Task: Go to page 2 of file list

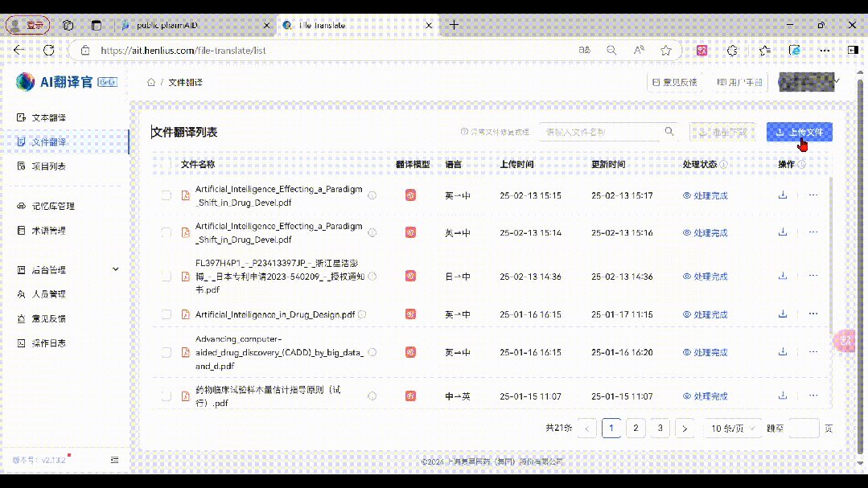Action: click(x=636, y=428)
